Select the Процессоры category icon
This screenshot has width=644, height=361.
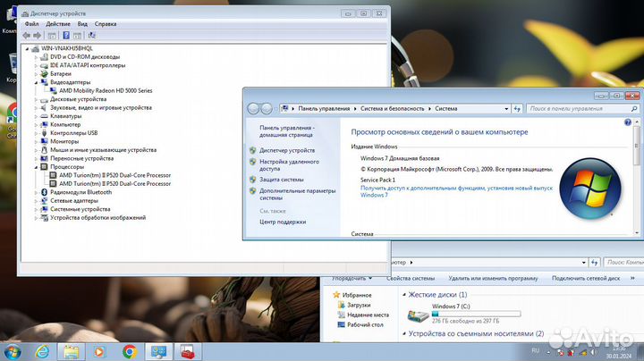pyautogui.click(x=45, y=167)
